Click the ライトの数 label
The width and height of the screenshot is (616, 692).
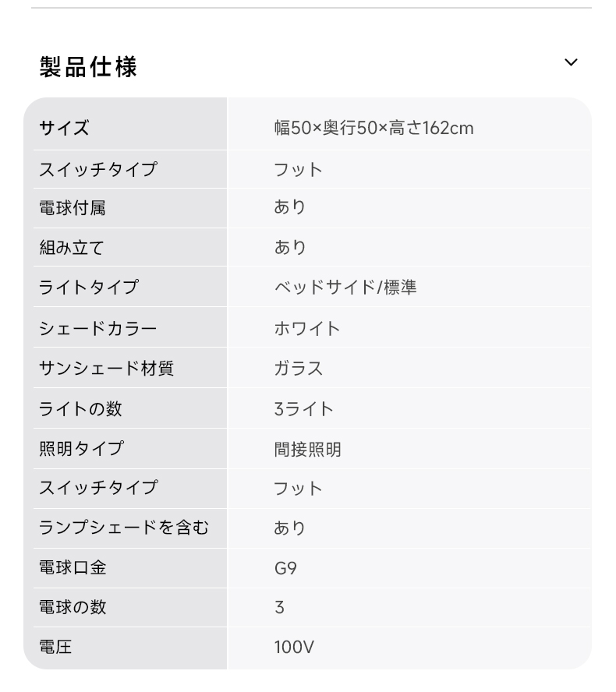[80, 408]
